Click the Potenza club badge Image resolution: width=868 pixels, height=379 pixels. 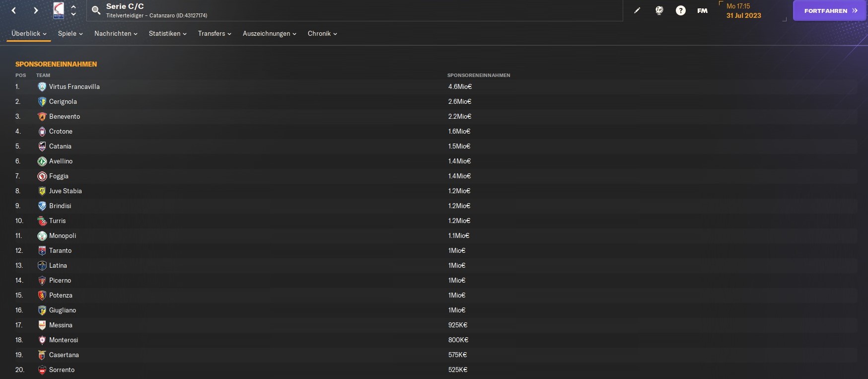tap(42, 295)
